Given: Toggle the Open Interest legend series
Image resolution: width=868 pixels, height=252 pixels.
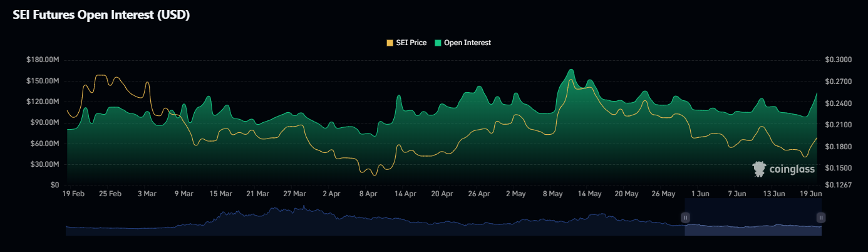Looking at the screenshot, I should [x=463, y=43].
